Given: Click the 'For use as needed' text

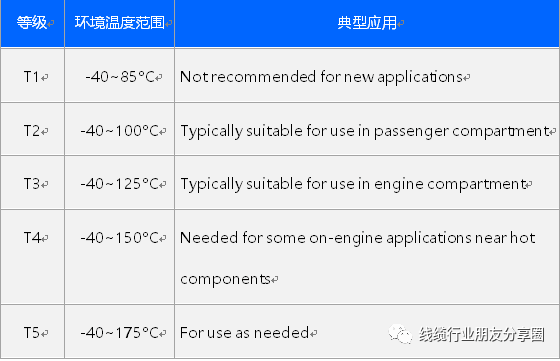Looking at the screenshot, I should [x=244, y=332].
